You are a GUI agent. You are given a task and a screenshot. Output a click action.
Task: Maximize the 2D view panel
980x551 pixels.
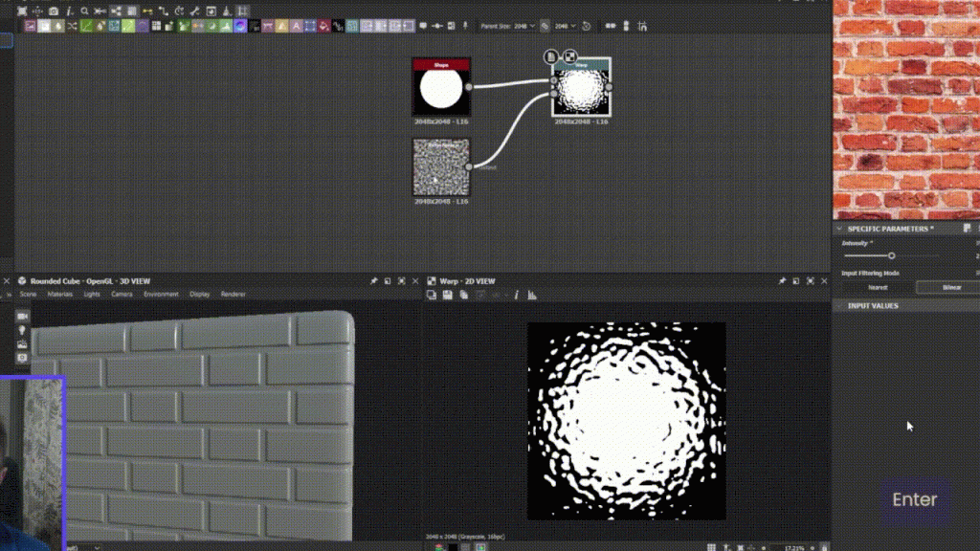[810, 281]
